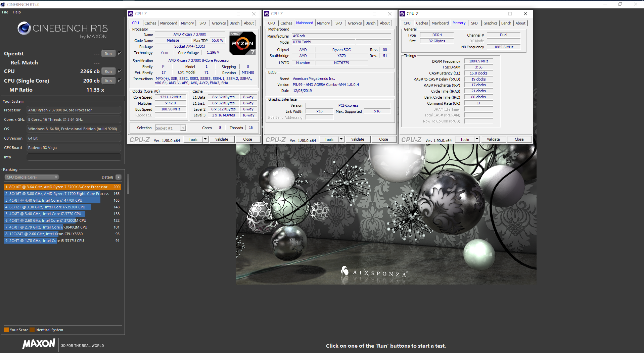Select ranking row Intel Core i5-3317U
Screen dimensions: 644x353
[62, 241]
